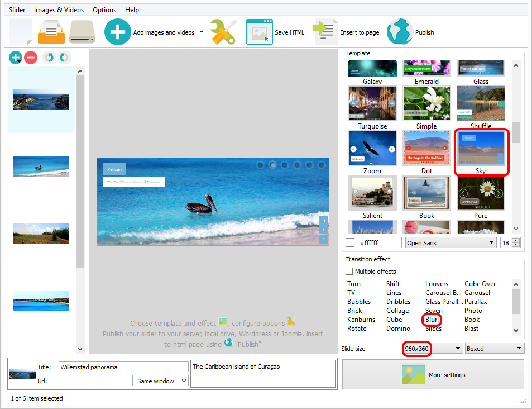
Task: Open project with the orange tray icon
Action: [51, 32]
